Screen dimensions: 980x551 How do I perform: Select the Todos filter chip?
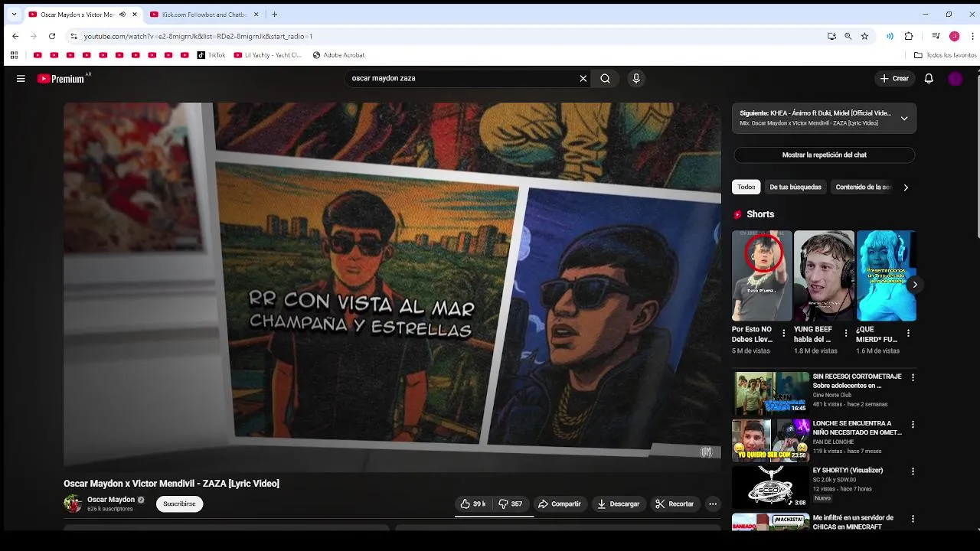click(746, 187)
